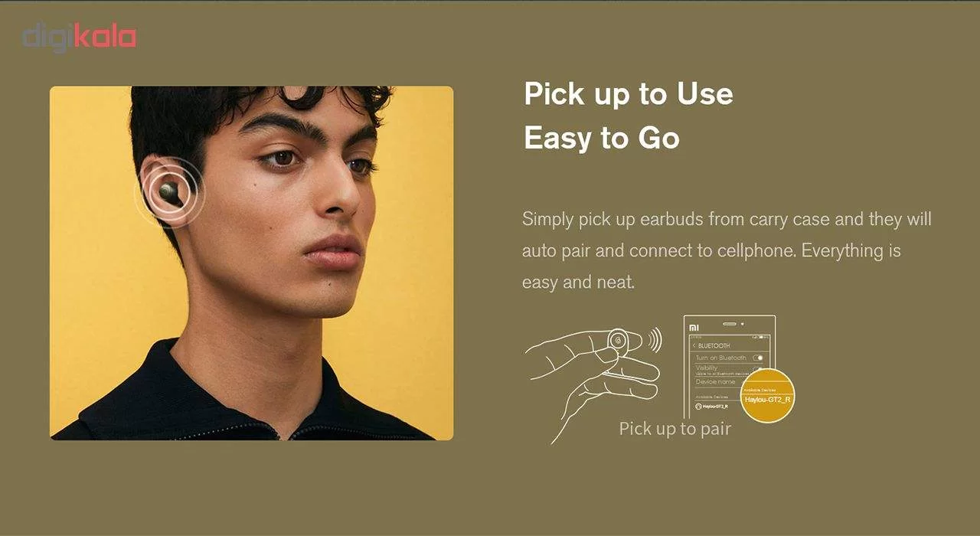Select the Device name row
The width and height of the screenshot is (980, 536).
click(729, 382)
